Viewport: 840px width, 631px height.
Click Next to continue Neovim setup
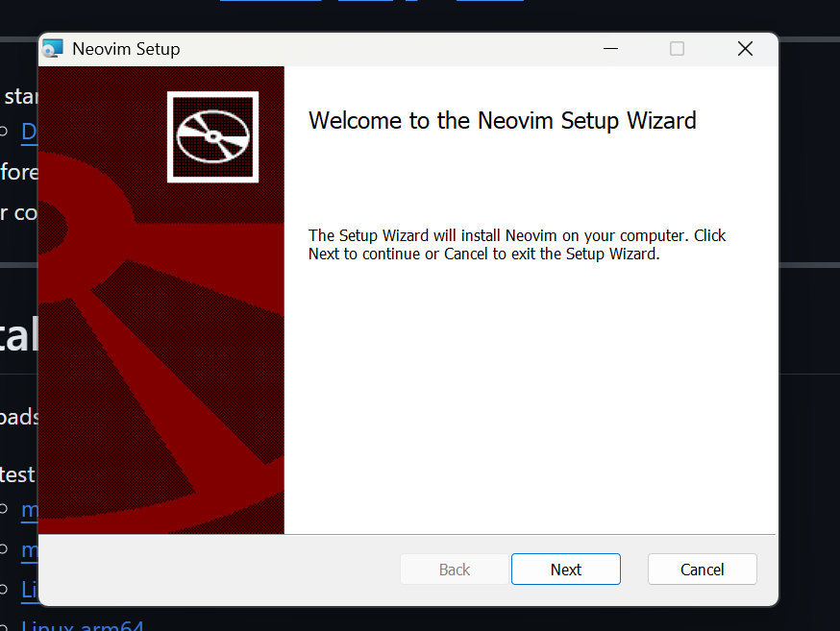tap(566, 569)
